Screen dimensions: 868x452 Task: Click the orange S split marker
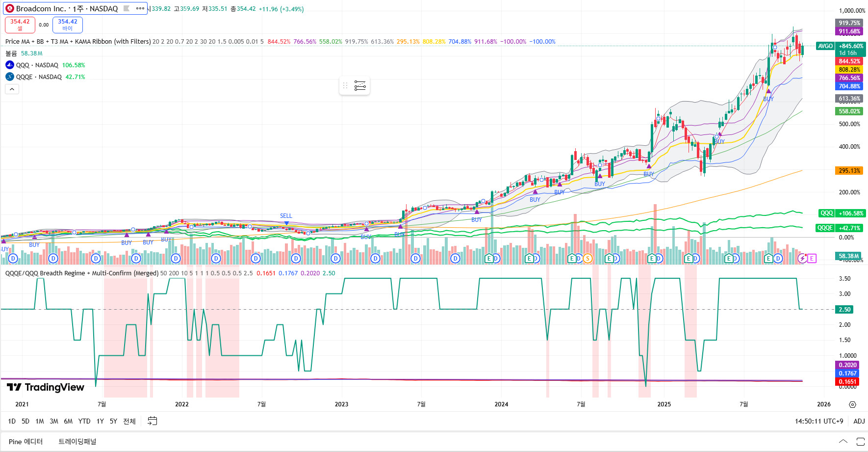tap(587, 258)
